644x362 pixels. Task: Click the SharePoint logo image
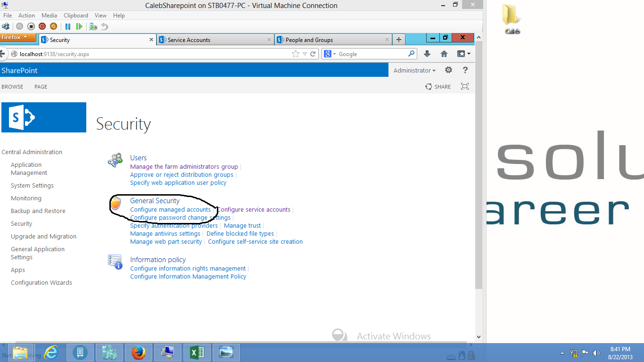pyautogui.click(x=44, y=117)
